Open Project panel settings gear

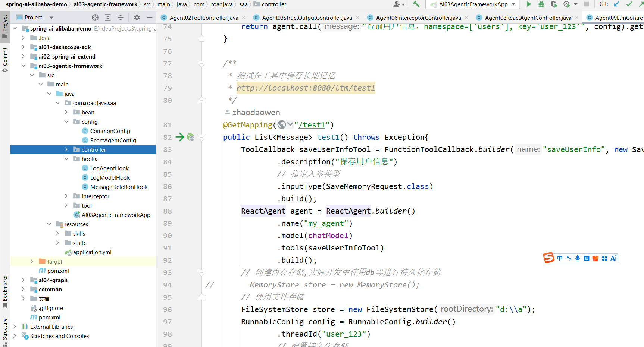[137, 18]
